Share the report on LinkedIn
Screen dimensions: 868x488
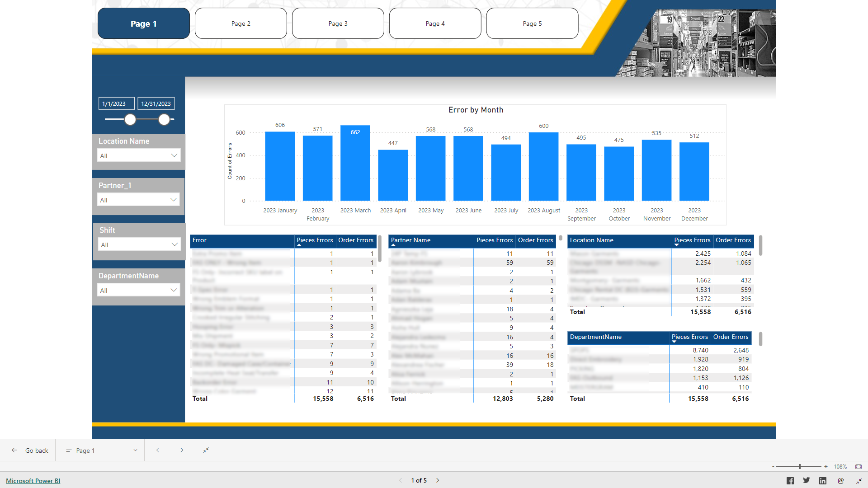click(823, 480)
